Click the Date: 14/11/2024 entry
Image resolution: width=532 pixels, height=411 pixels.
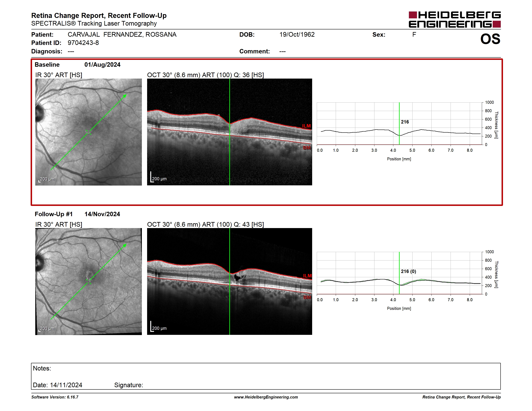[57, 385]
